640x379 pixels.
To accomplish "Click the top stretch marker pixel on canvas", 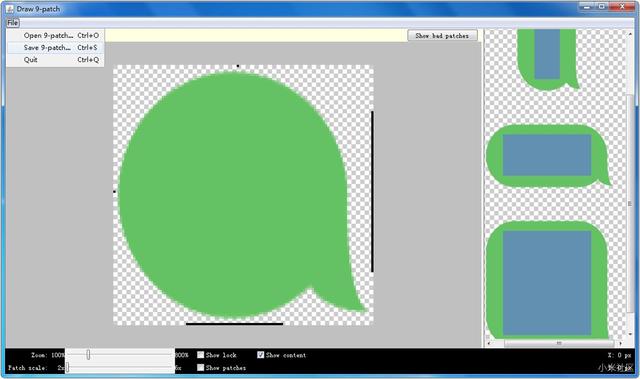I will point(238,66).
